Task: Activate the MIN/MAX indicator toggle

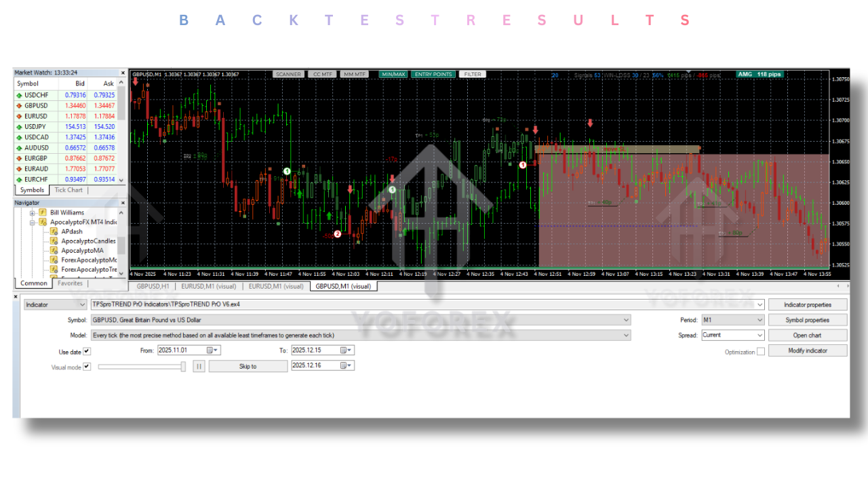Action: pos(393,75)
